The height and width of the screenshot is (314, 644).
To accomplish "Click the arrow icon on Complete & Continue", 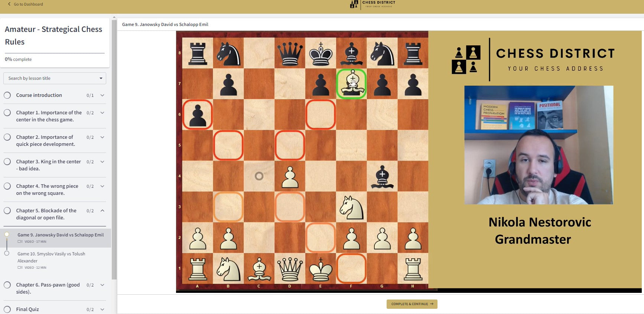I will point(432,304).
